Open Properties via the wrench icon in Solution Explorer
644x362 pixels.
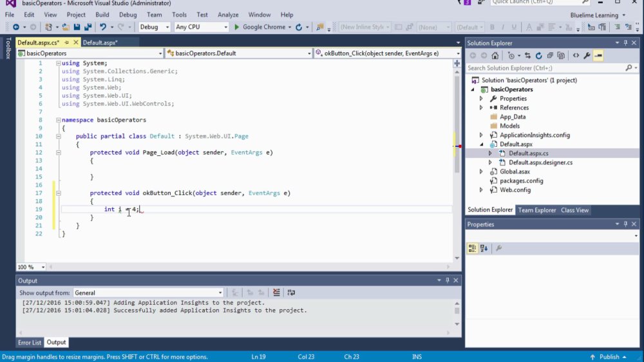pos(587,55)
